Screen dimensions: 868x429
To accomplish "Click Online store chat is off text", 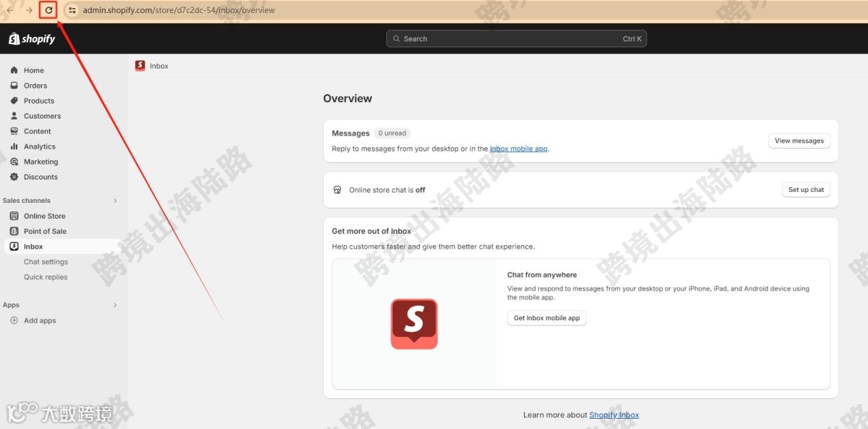I will (x=387, y=190).
